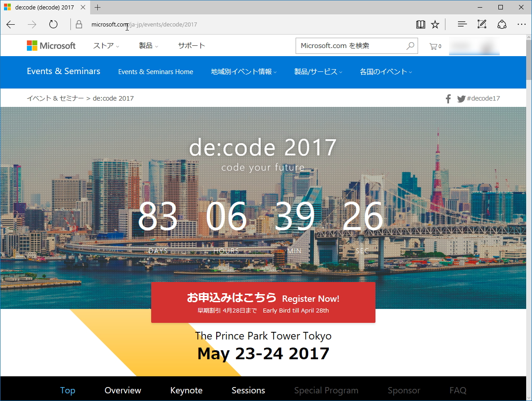532x401 pixels.
Task: Share the page via Edge share icon
Action: coord(501,24)
